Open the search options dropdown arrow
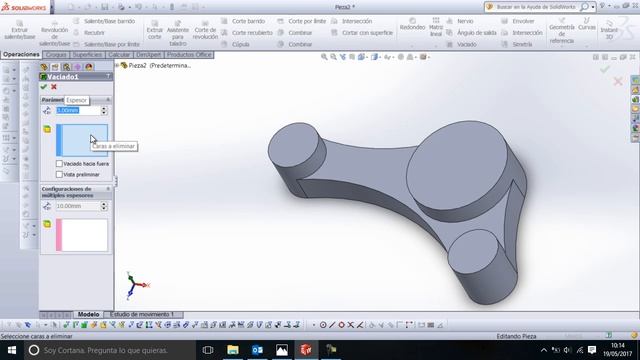This screenshot has height=360, width=640. (593, 7)
